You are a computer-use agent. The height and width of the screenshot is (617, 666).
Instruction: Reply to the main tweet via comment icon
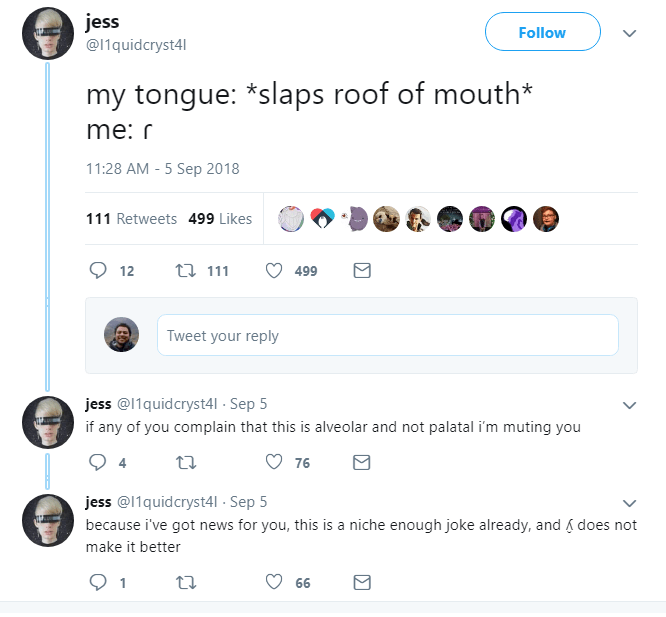click(x=98, y=271)
